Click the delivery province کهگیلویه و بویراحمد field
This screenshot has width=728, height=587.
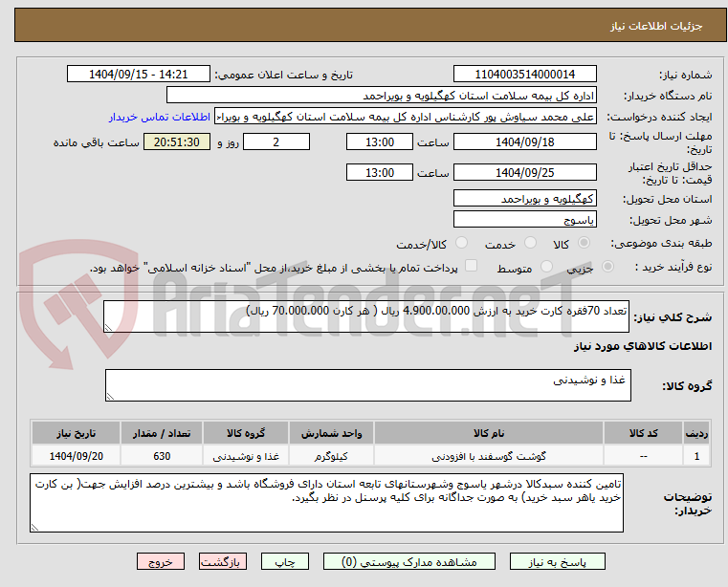click(x=525, y=199)
